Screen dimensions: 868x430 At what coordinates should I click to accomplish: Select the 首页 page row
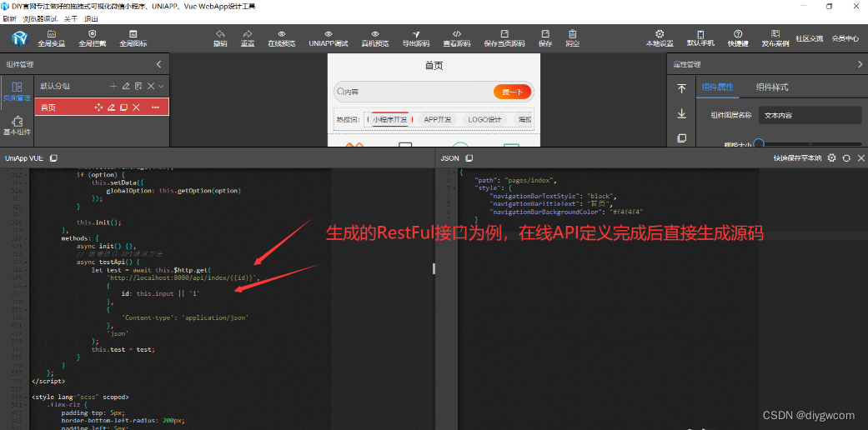pyautogui.click(x=101, y=107)
